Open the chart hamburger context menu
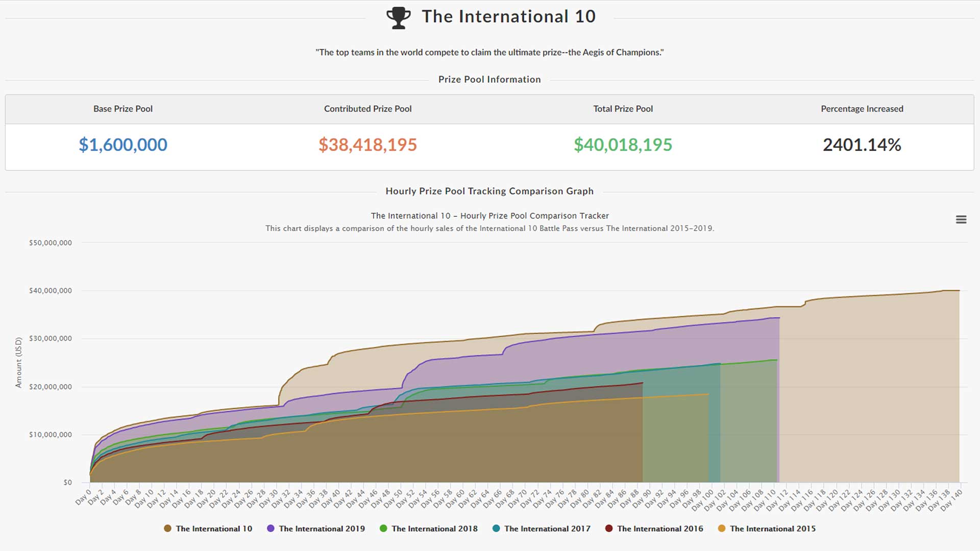This screenshot has height=551, width=980. click(x=961, y=219)
